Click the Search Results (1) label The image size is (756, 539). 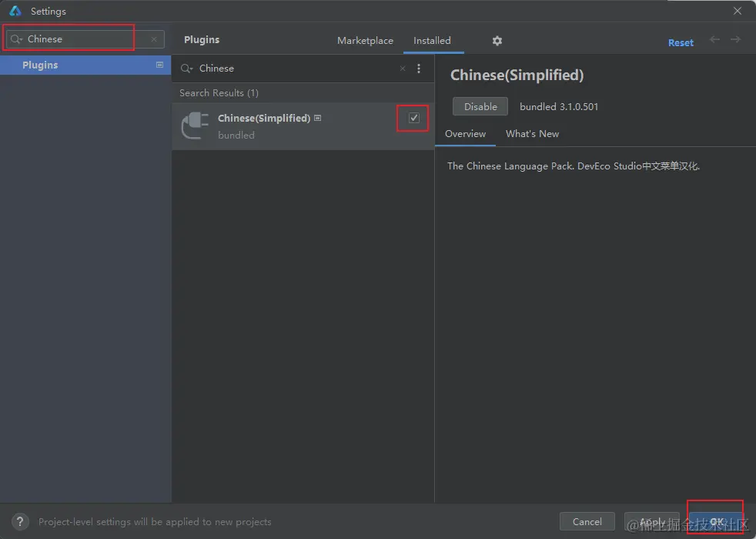(x=219, y=93)
